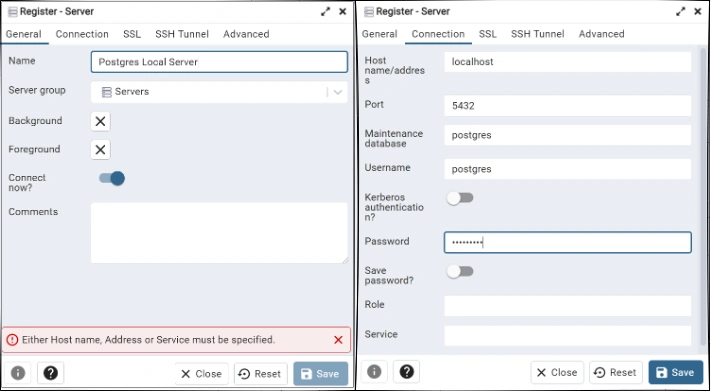Screen dimensions: 711x391
Task: Focus the Name field with Postgres Local Server
Action: 219,62
